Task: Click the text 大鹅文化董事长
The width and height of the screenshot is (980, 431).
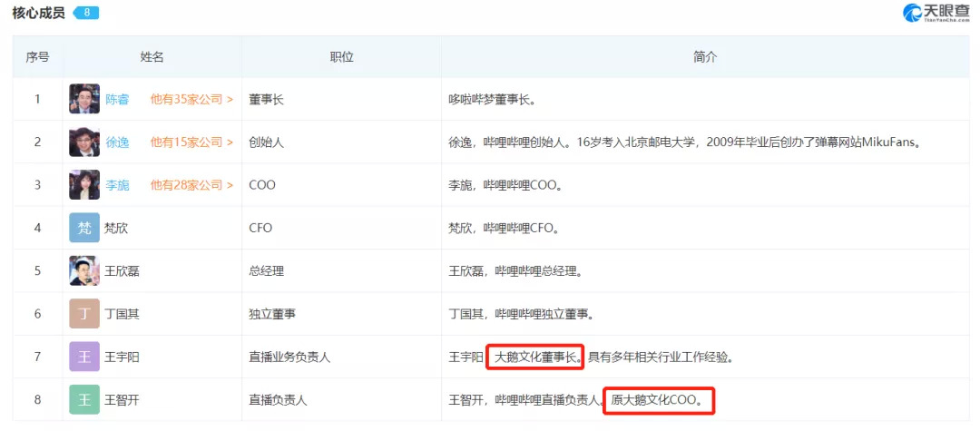Action: 536,358
